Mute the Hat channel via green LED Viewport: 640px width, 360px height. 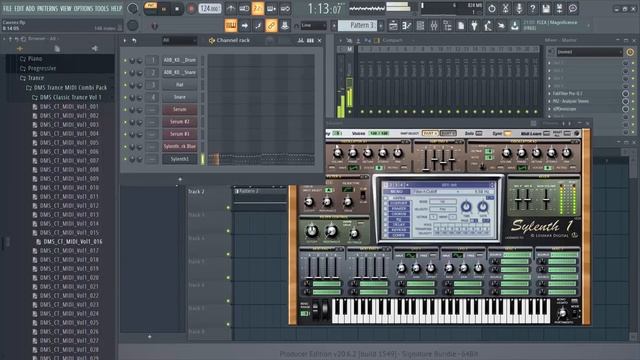[125, 85]
